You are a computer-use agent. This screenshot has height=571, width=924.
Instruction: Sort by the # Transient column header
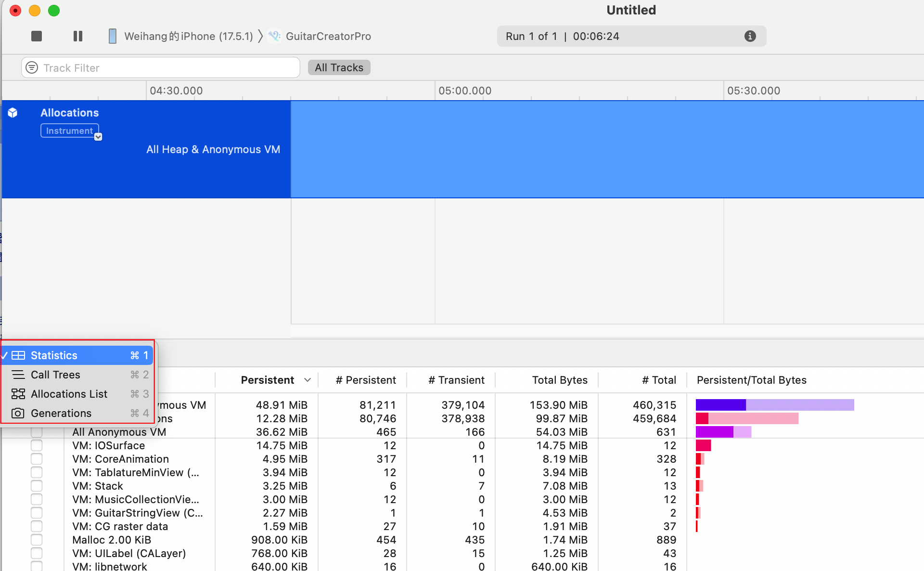pos(456,380)
